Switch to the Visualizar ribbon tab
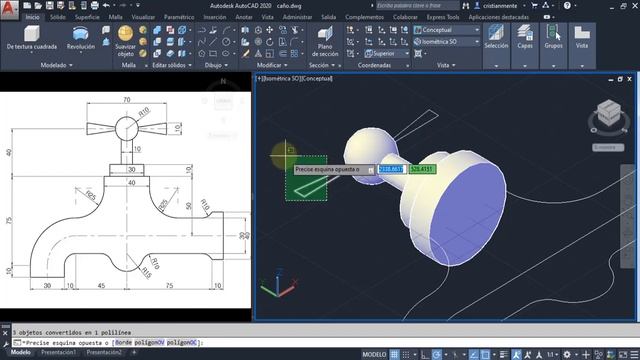Image resolution: width=640 pixels, height=360 pixels. (143, 17)
